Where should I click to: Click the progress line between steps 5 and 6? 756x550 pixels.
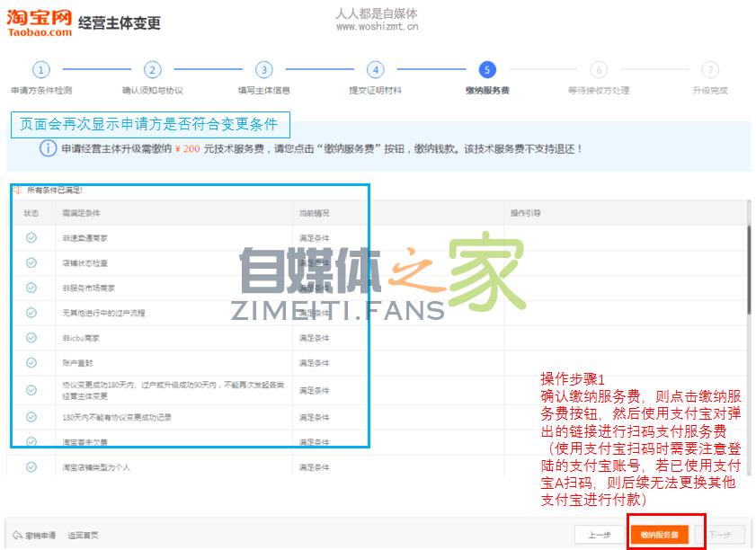tap(543, 69)
